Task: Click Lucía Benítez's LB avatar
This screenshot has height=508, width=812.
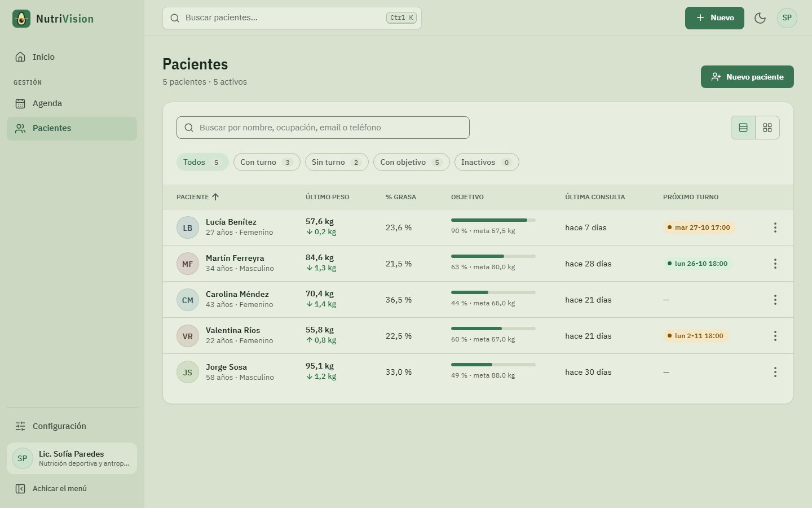Action: pyautogui.click(x=188, y=227)
